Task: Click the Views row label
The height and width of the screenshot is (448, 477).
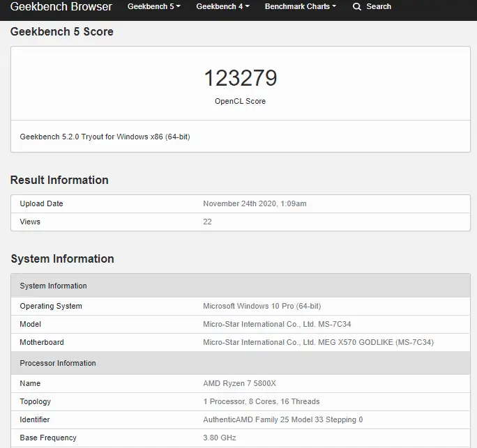Action: (30, 222)
